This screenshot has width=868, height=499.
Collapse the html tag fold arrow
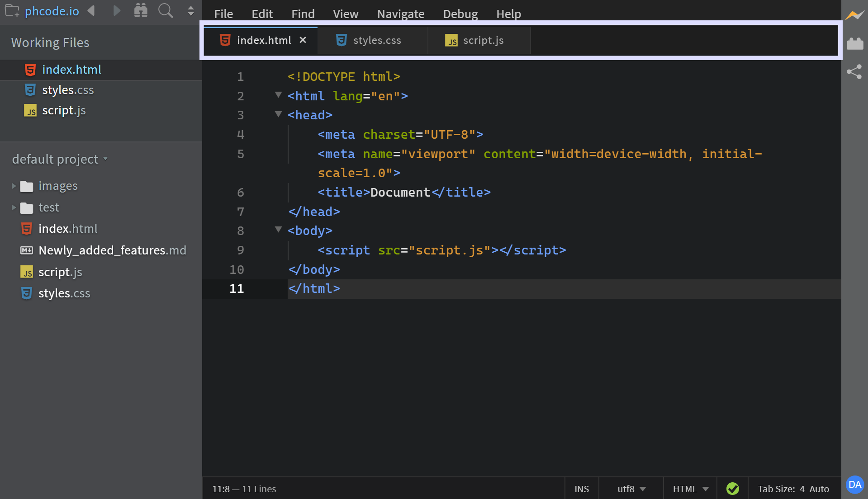click(x=278, y=95)
